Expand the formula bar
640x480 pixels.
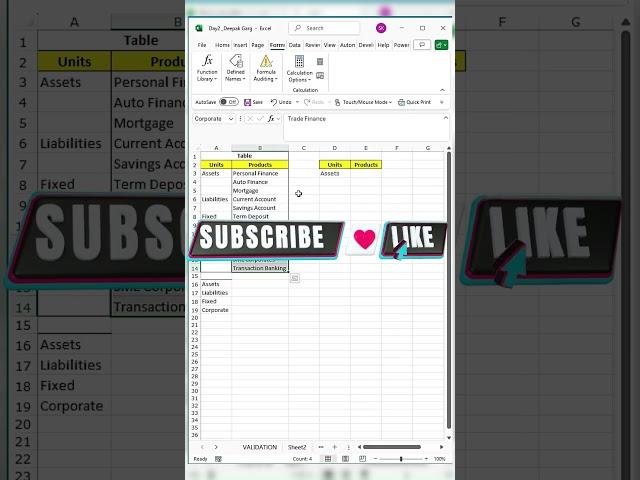(x=446, y=118)
